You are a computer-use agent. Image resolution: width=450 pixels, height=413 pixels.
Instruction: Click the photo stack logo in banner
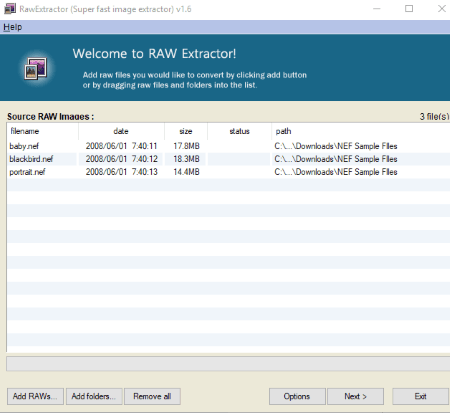36,68
